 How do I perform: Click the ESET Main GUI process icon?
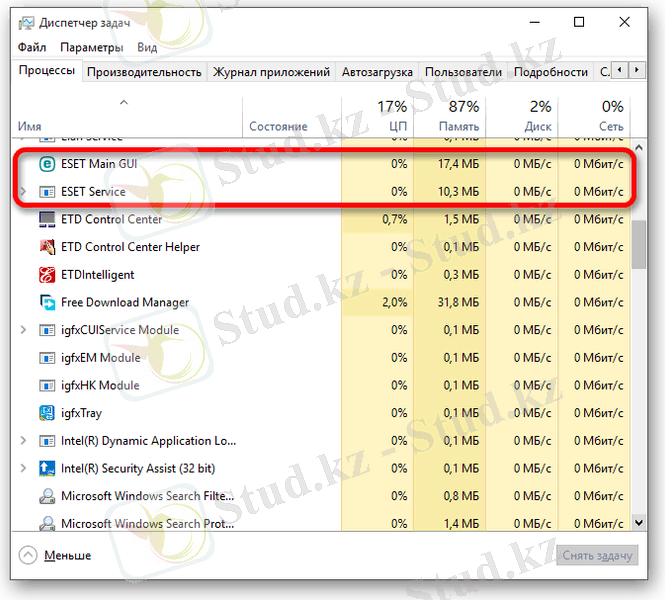click(x=47, y=164)
